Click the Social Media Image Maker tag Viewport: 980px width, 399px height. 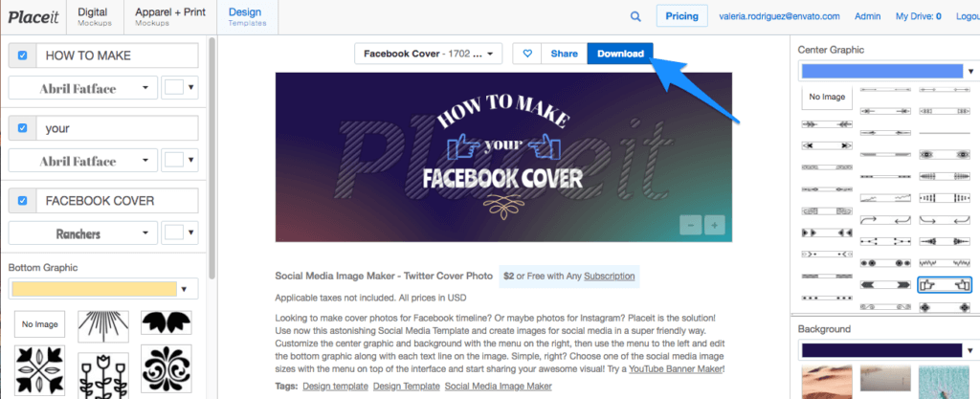tap(498, 386)
